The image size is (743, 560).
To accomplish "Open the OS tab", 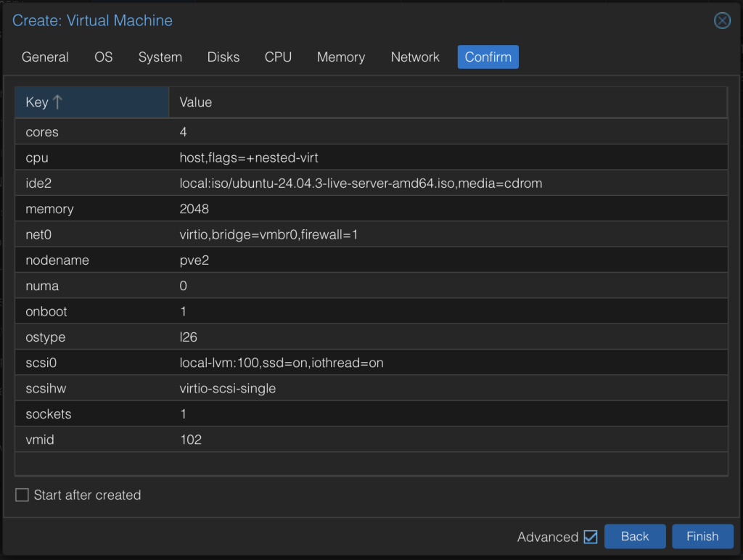I will (x=104, y=57).
